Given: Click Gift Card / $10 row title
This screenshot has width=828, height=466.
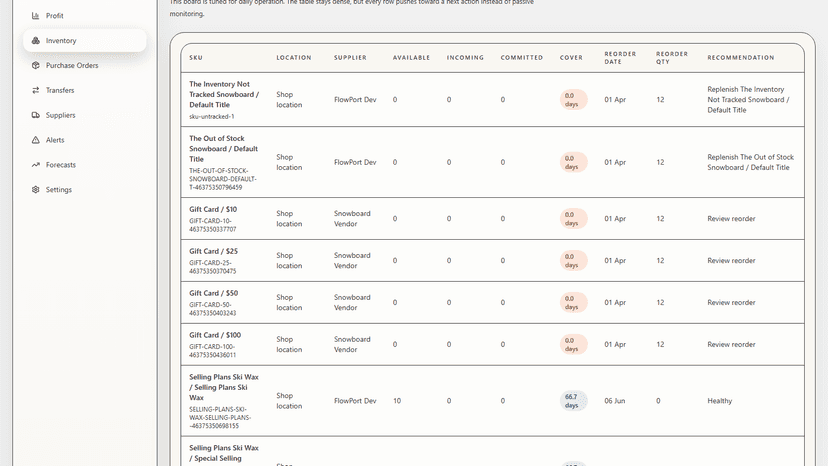Looking at the screenshot, I should pyautogui.click(x=213, y=209).
